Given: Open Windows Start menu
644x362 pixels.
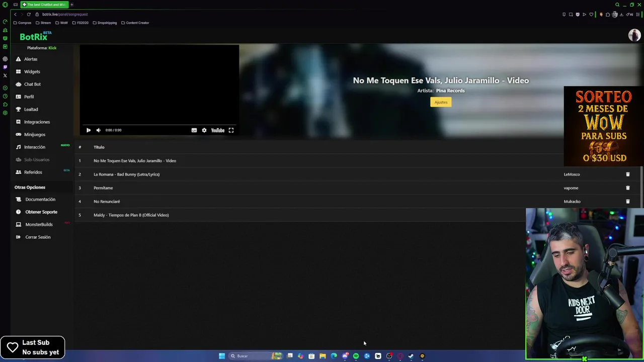Looking at the screenshot, I should (x=222, y=356).
